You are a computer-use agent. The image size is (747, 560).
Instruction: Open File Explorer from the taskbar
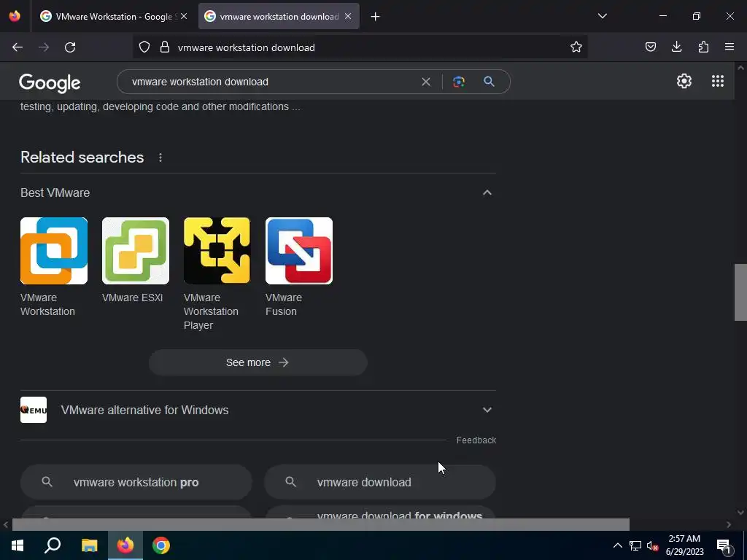point(89,545)
